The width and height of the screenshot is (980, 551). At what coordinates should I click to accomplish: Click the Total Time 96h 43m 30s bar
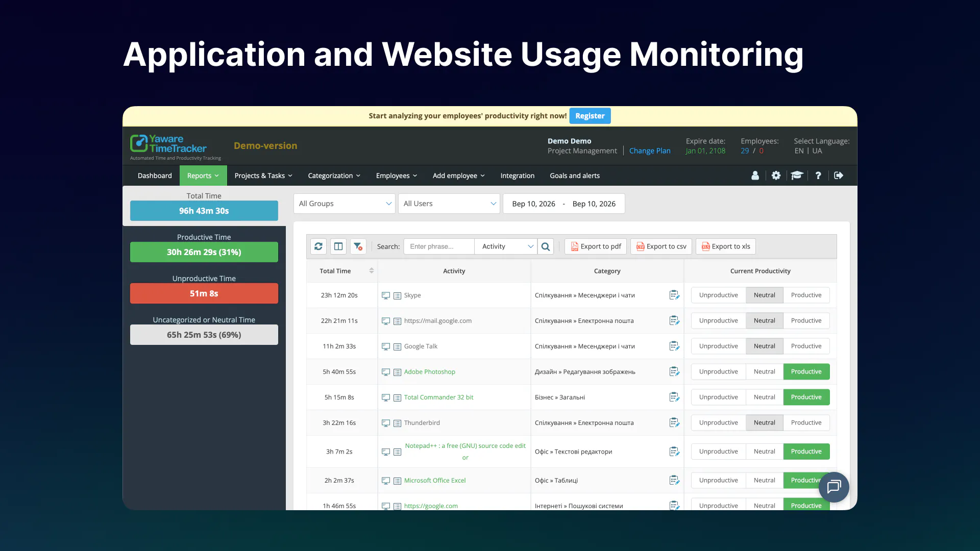pos(204,211)
